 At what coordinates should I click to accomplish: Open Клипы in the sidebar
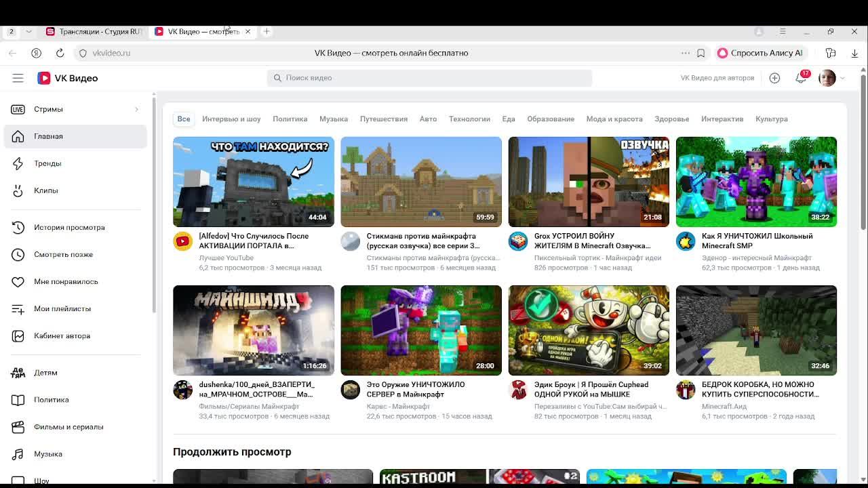[75, 190]
